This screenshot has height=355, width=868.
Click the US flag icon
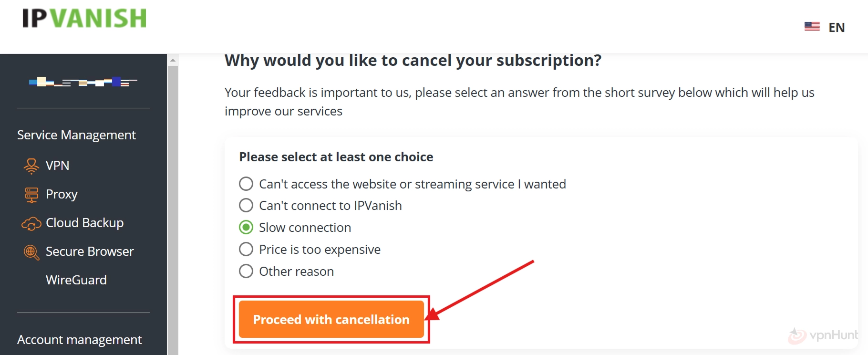(x=812, y=27)
